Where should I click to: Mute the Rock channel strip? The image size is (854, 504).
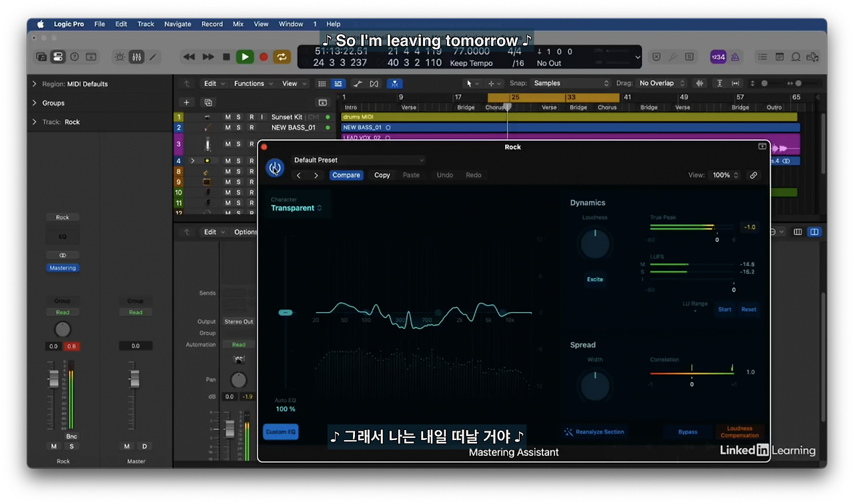click(x=54, y=446)
